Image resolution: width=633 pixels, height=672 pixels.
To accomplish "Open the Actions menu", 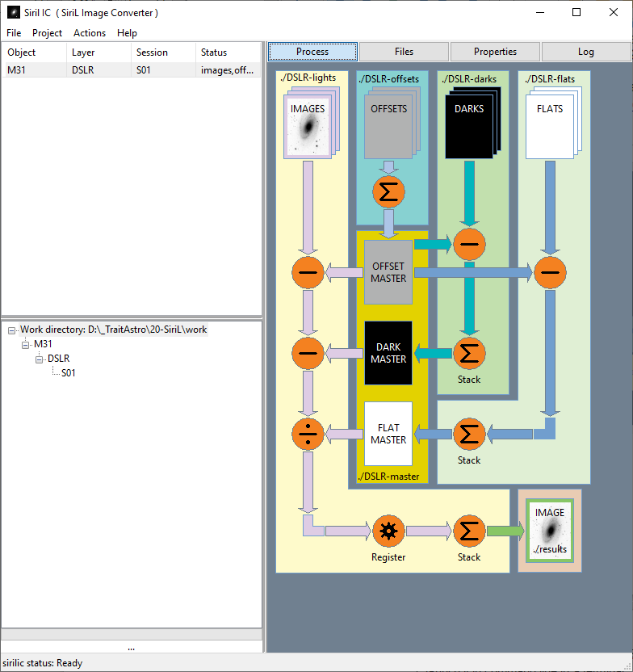I will click(90, 33).
